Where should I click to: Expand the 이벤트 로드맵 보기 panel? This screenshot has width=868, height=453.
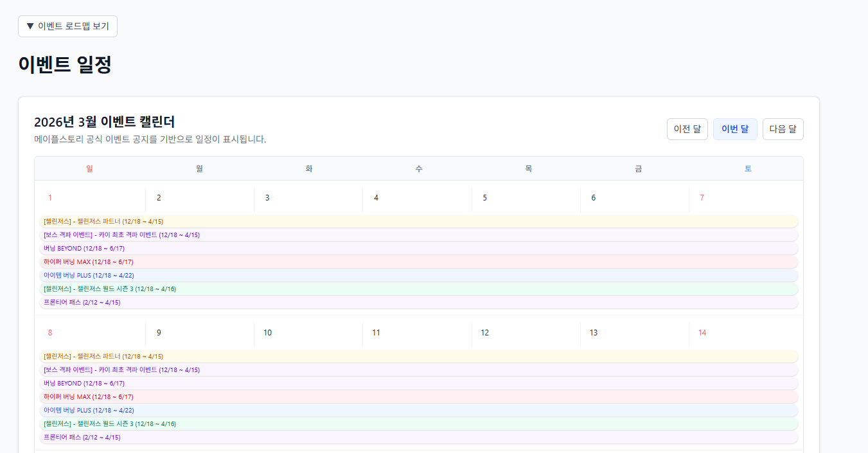(67, 26)
